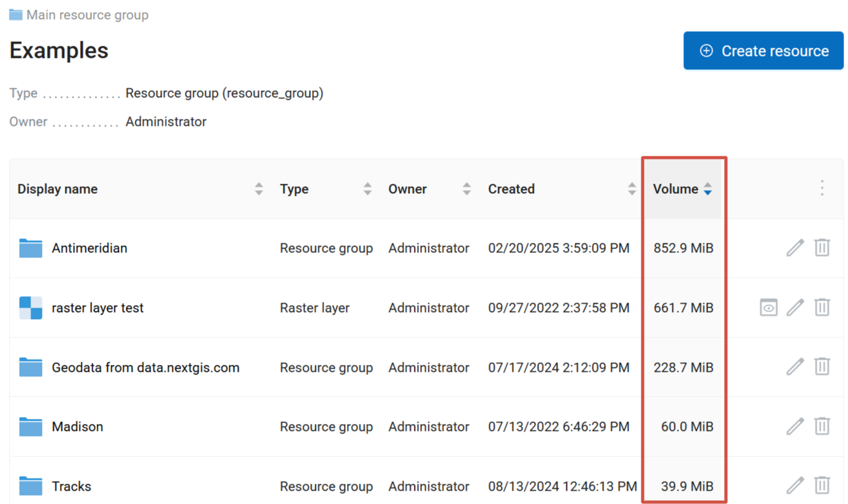The image size is (848, 504).
Task: Open the raster layer test resource
Action: point(98,308)
